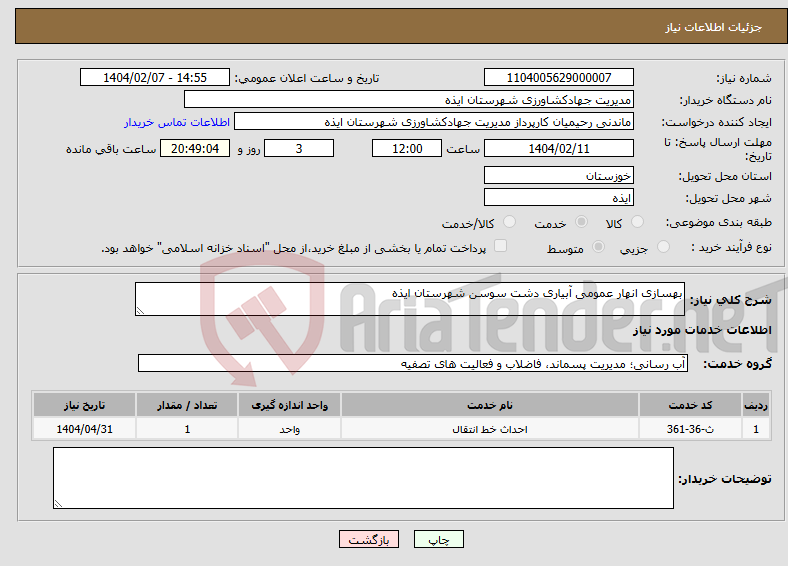The height and width of the screenshot is (566, 788).
Task: Click the تاریخ نیاز column header
Action: (84, 405)
